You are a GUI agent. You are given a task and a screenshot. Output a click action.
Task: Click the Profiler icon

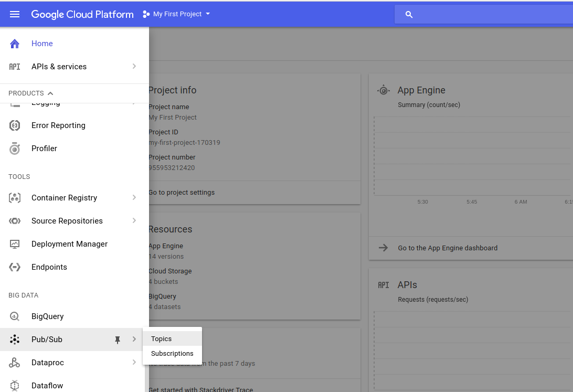point(15,149)
